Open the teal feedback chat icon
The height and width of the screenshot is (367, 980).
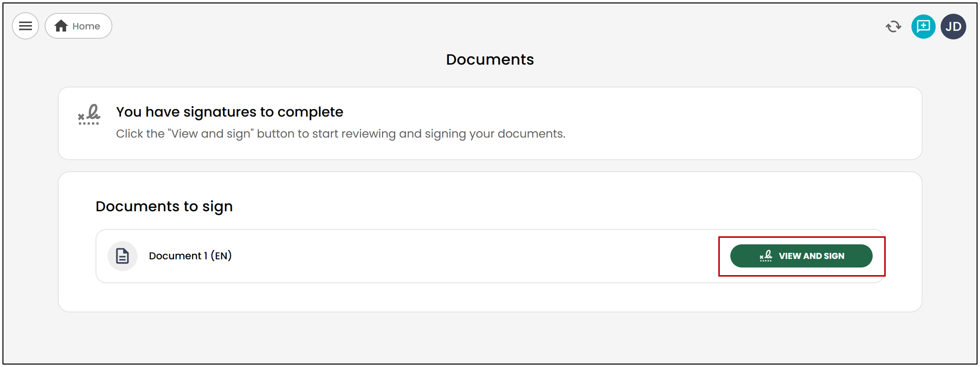point(923,26)
